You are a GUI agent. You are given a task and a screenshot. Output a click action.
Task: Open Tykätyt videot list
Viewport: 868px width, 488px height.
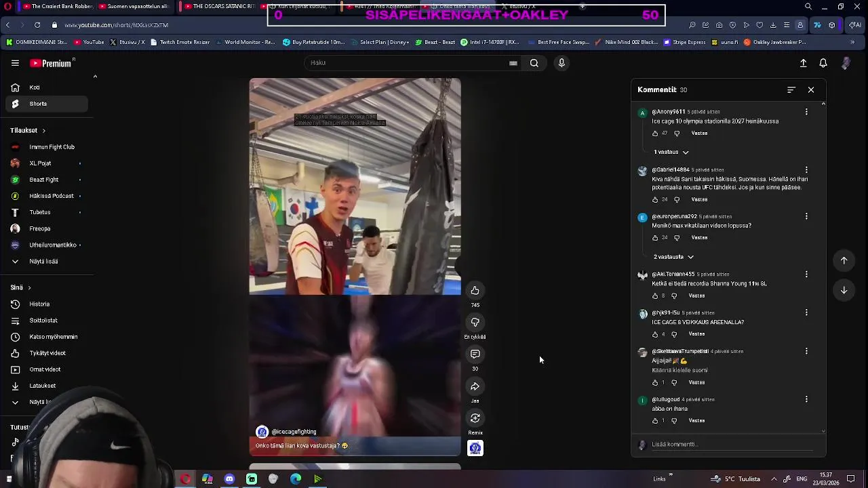click(x=47, y=353)
